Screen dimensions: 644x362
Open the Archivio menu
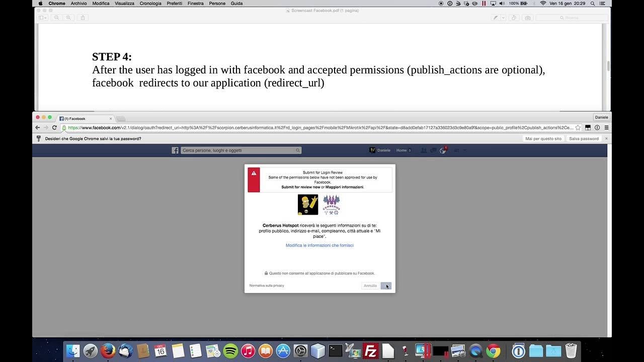tap(78, 4)
